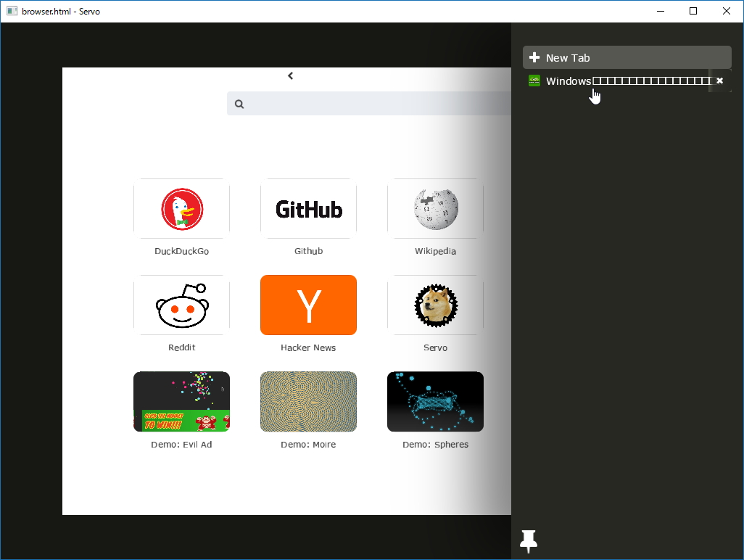Collapse the page header with the chevron

click(290, 75)
